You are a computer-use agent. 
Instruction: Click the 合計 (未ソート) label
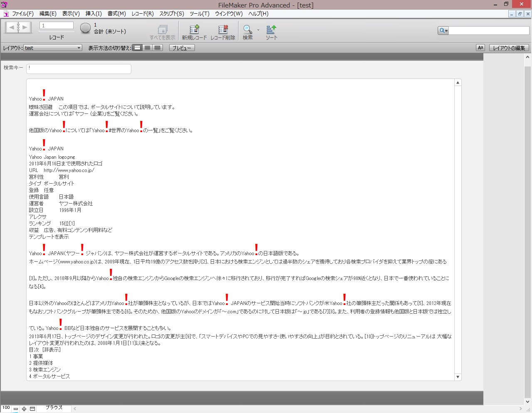coord(110,32)
